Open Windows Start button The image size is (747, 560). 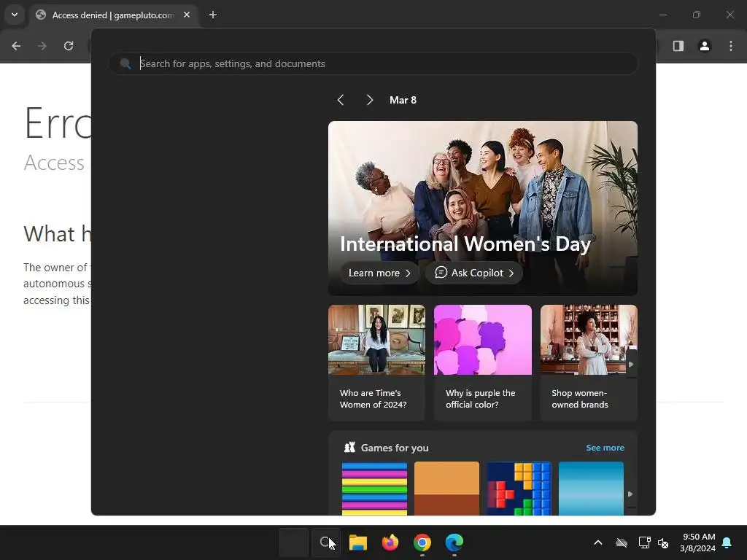pos(293,542)
